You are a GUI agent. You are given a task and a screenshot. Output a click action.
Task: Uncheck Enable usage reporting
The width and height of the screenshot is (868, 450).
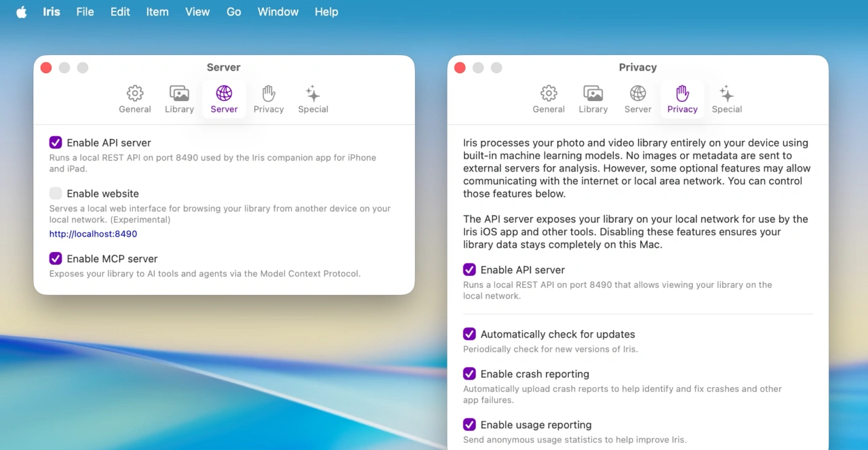469,424
